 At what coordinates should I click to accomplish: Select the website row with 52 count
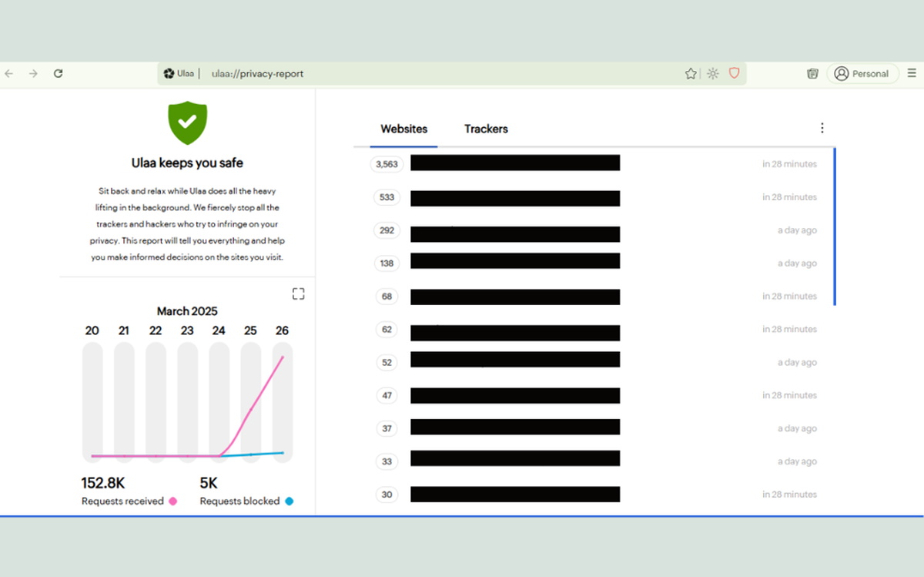coord(594,363)
